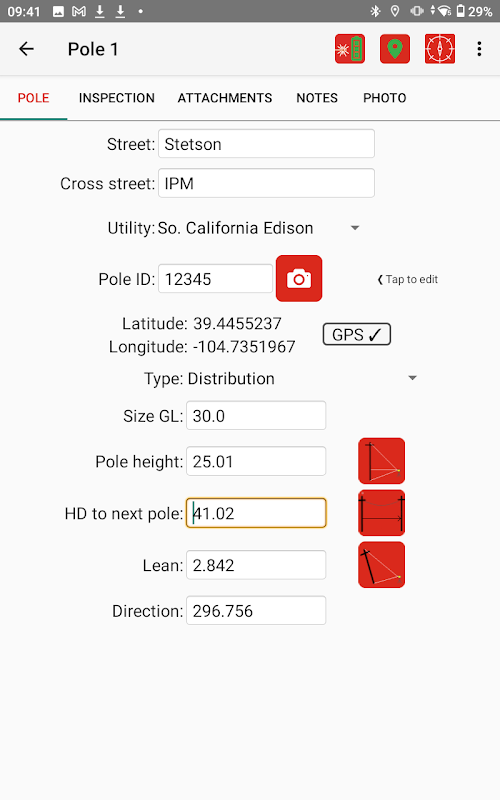
Task: Go back using the arrow icon
Action: click(x=27, y=49)
